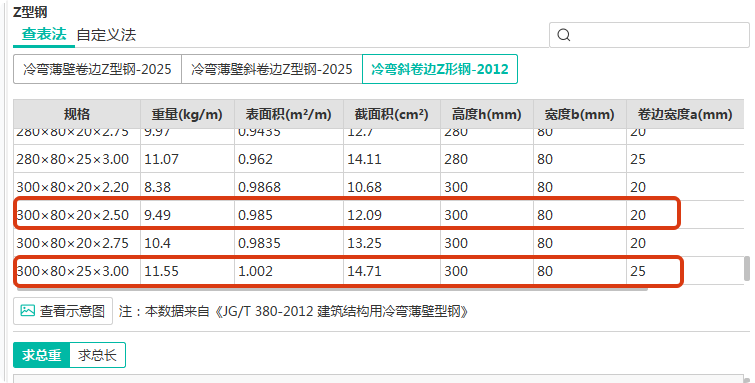The height and width of the screenshot is (383, 755).
Task: Focus the search input field
Action: (x=649, y=35)
